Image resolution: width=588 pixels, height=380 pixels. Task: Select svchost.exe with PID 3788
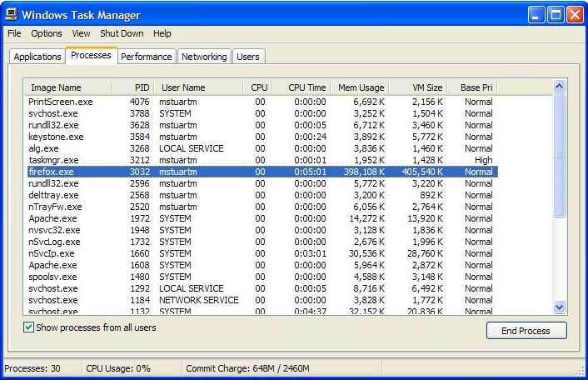[x=262, y=113]
